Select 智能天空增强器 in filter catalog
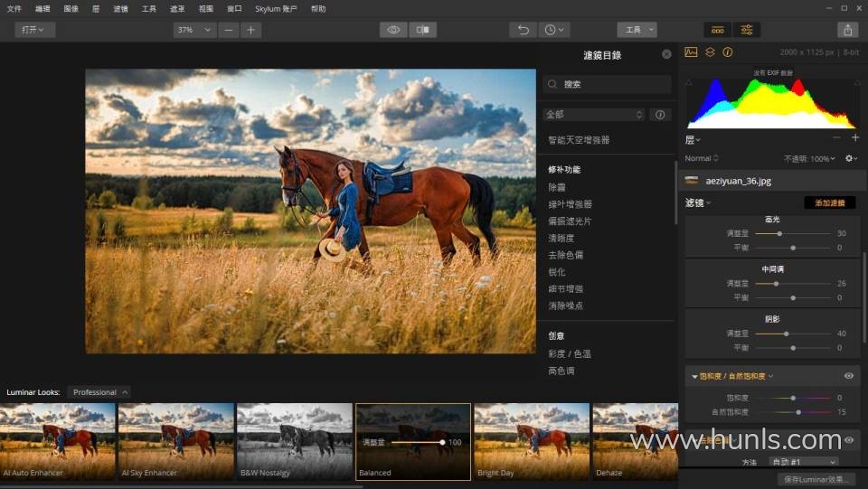The width and height of the screenshot is (868, 489). [x=579, y=140]
